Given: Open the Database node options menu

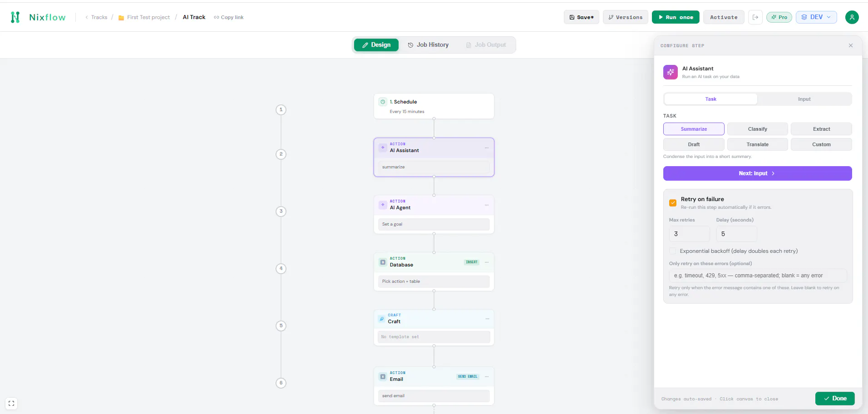Looking at the screenshot, I should coord(487,262).
